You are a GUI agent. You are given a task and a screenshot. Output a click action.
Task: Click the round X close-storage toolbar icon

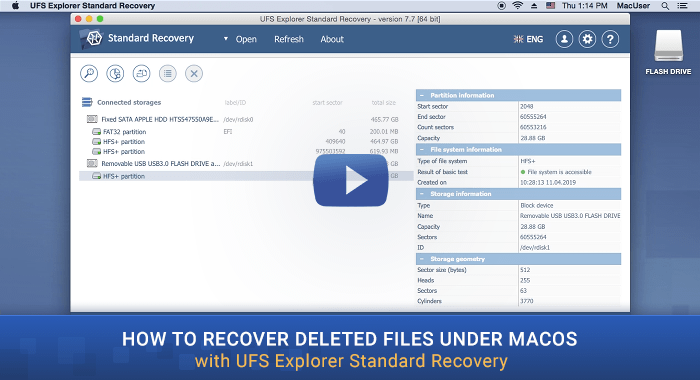[x=194, y=74]
